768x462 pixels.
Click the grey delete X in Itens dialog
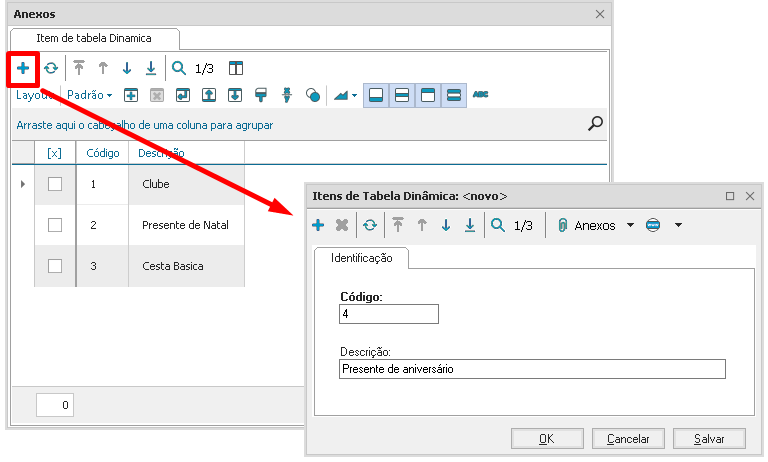pos(342,225)
